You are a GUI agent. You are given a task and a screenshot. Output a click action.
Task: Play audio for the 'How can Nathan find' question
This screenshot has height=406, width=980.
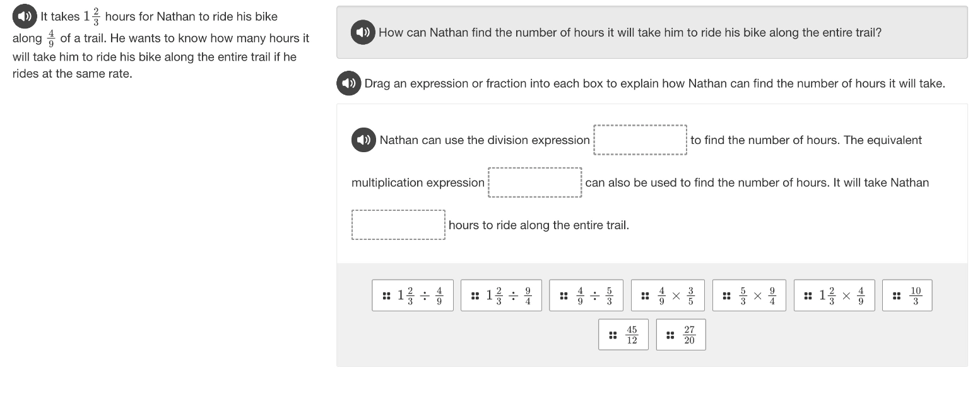pyautogui.click(x=363, y=32)
